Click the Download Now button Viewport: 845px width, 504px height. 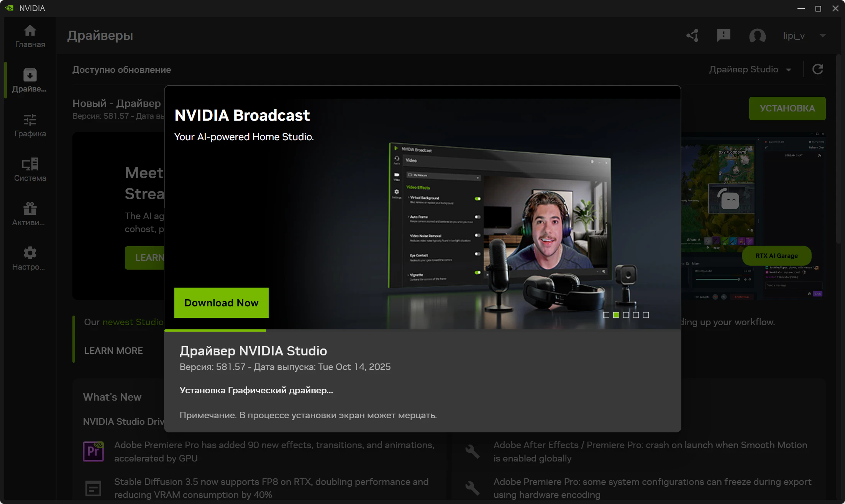click(x=221, y=303)
